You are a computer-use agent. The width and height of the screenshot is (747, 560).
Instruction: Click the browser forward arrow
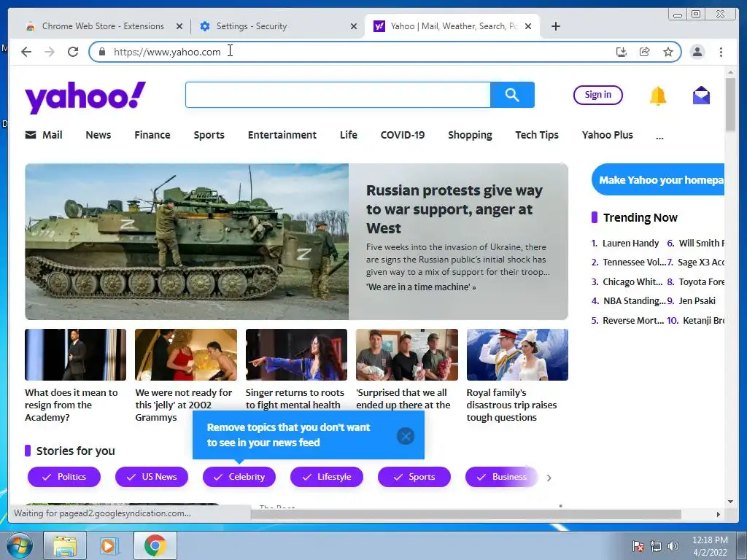coord(50,52)
